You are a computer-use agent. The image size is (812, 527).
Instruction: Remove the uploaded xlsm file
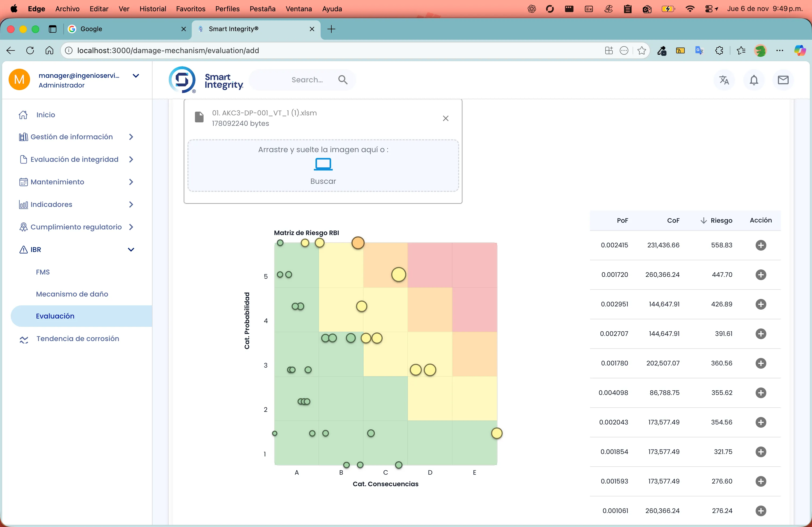click(x=445, y=118)
